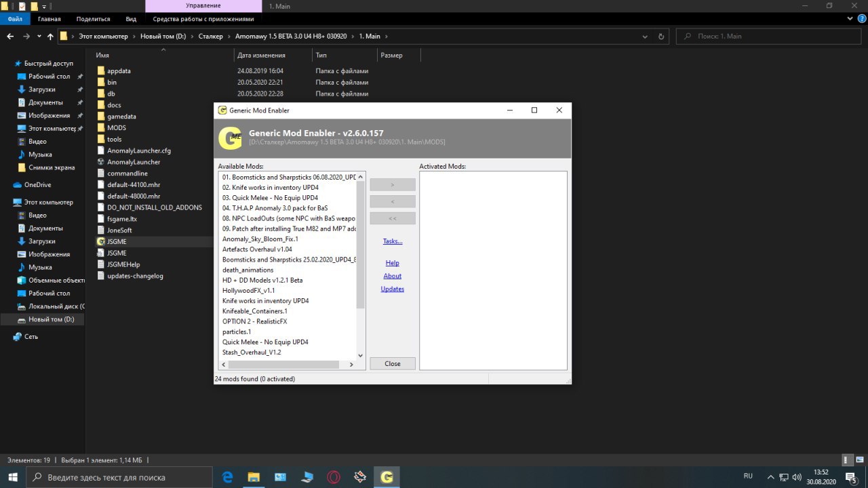The width and height of the screenshot is (868, 488).
Task: Click the breadcrumb chevron after Этот компьютер
Action: tap(134, 36)
